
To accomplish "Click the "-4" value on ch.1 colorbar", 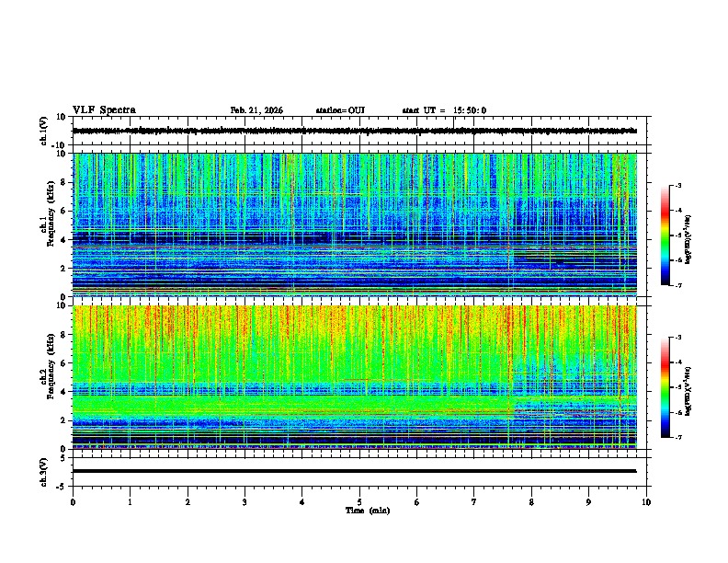I will click(x=677, y=211).
